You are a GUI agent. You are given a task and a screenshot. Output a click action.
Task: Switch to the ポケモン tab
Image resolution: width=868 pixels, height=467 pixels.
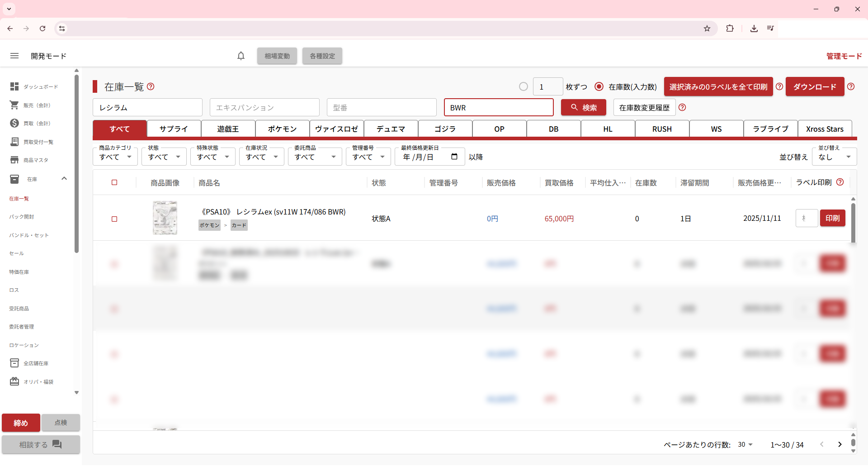[282, 129]
